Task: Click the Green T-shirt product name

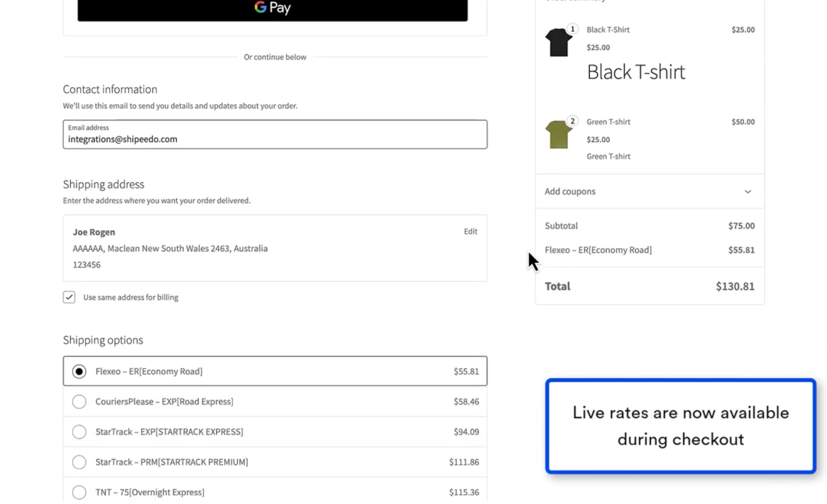Action: (608, 122)
